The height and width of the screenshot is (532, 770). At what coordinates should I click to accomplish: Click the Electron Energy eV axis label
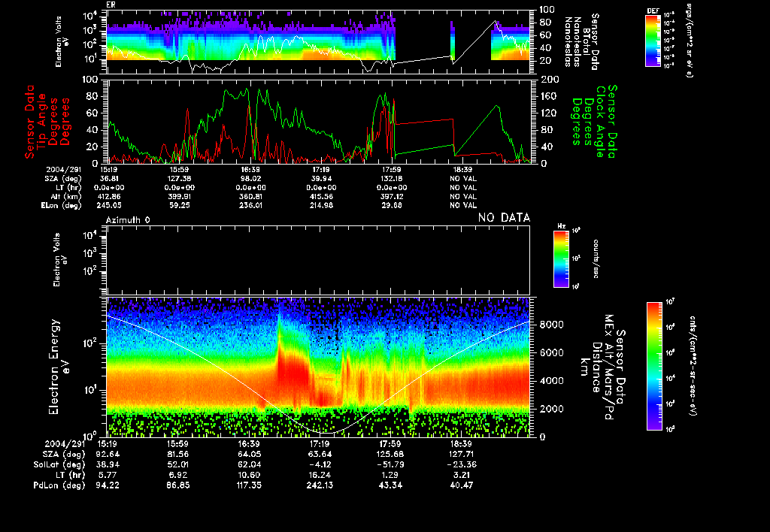[59, 367]
